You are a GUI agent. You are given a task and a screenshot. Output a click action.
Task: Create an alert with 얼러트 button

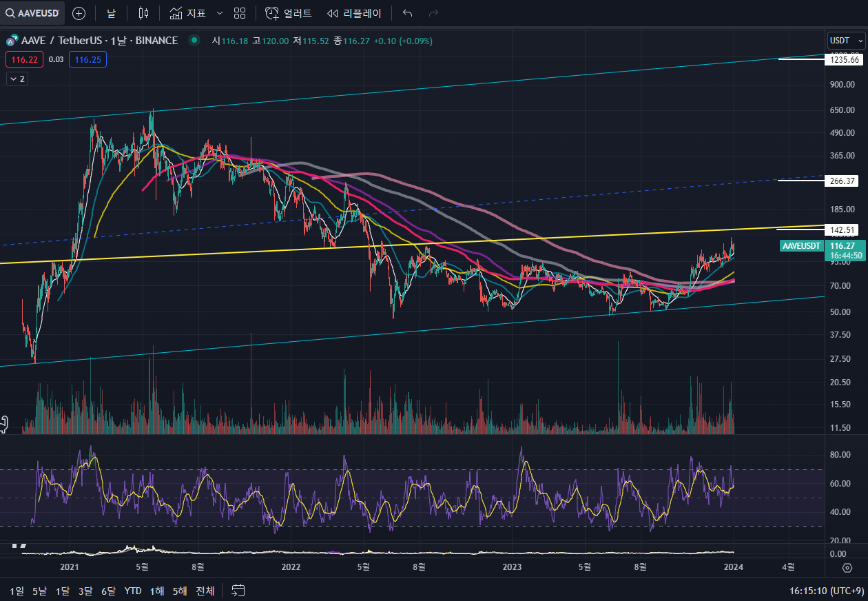pos(289,13)
